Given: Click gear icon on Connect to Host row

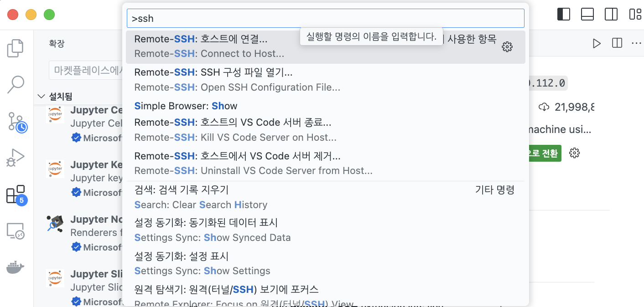Looking at the screenshot, I should pyautogui.click(x=507, y=47).
